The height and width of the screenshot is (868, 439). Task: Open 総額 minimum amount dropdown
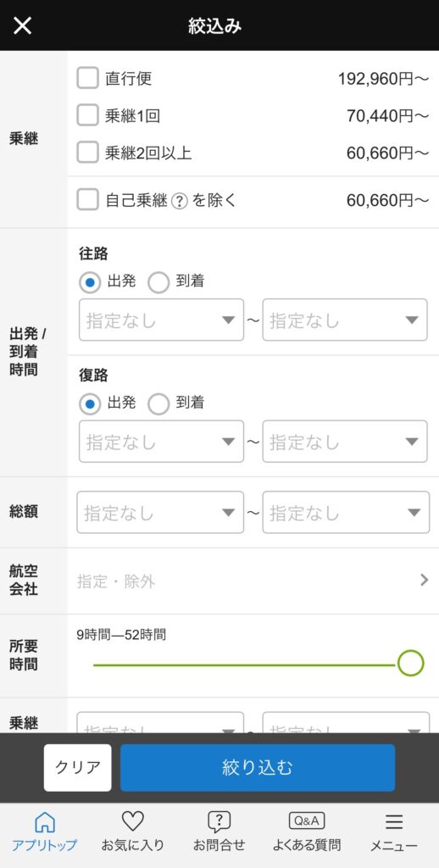[160, 512]
